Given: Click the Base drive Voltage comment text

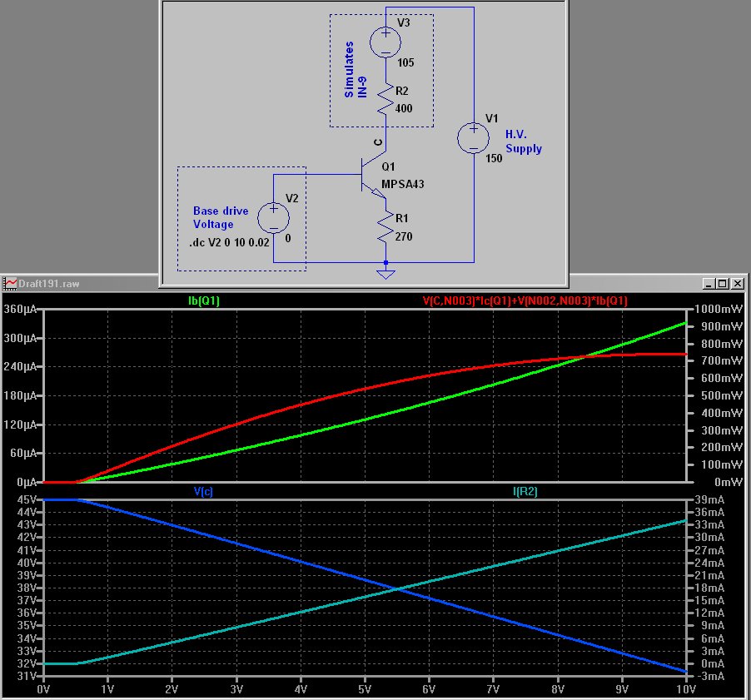Looking at the screenshot, I should click(221, 218).
